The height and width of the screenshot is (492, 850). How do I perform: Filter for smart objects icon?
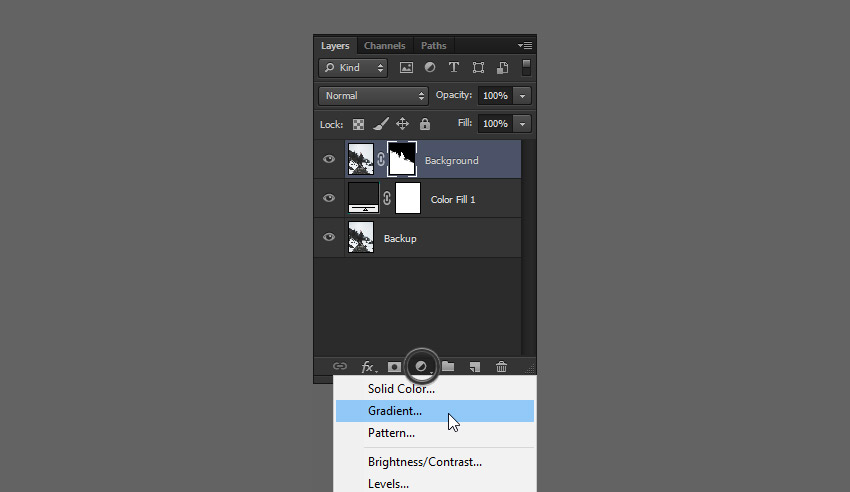tap(503, 68)
